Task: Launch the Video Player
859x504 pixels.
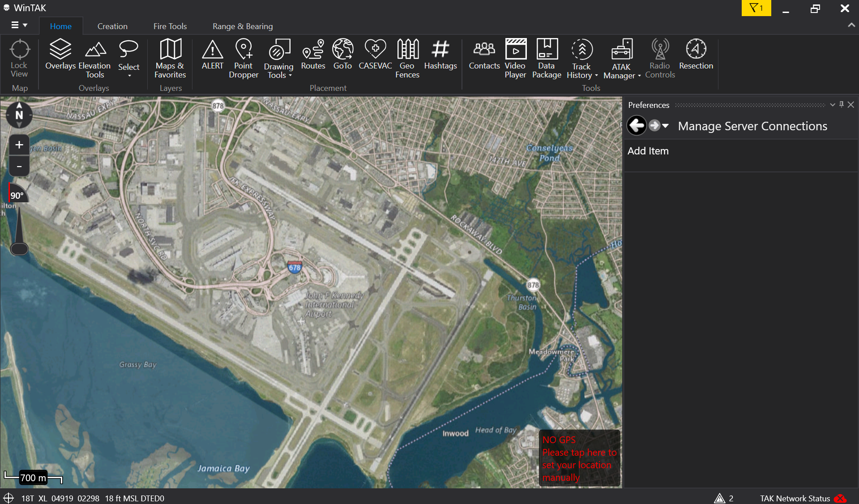Action: (515, 59)
